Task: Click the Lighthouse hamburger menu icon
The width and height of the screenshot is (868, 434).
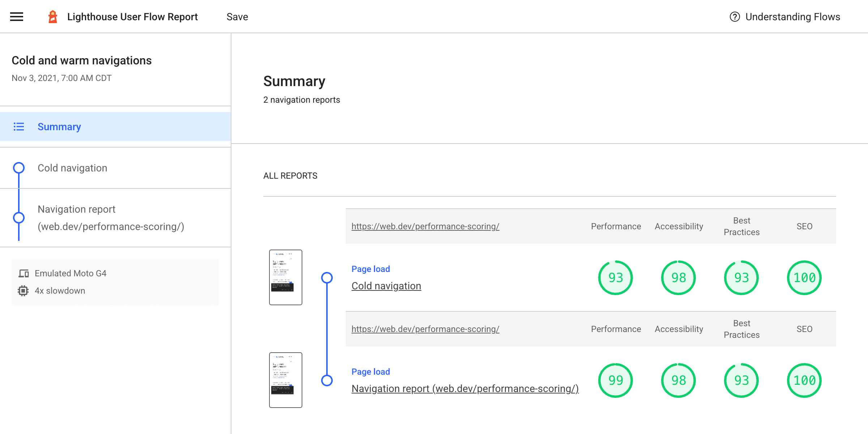Action: 16,17
